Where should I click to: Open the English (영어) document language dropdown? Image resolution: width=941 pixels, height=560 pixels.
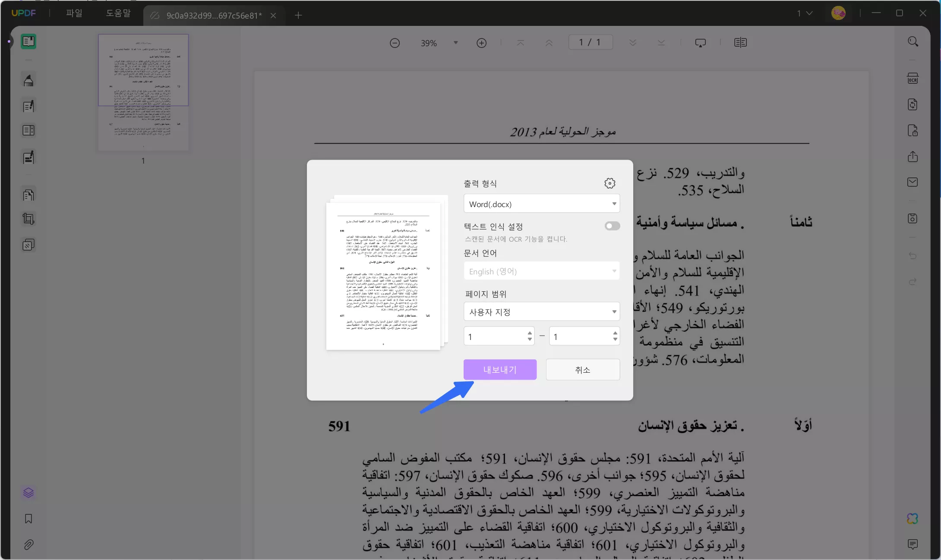click(542, 271)
